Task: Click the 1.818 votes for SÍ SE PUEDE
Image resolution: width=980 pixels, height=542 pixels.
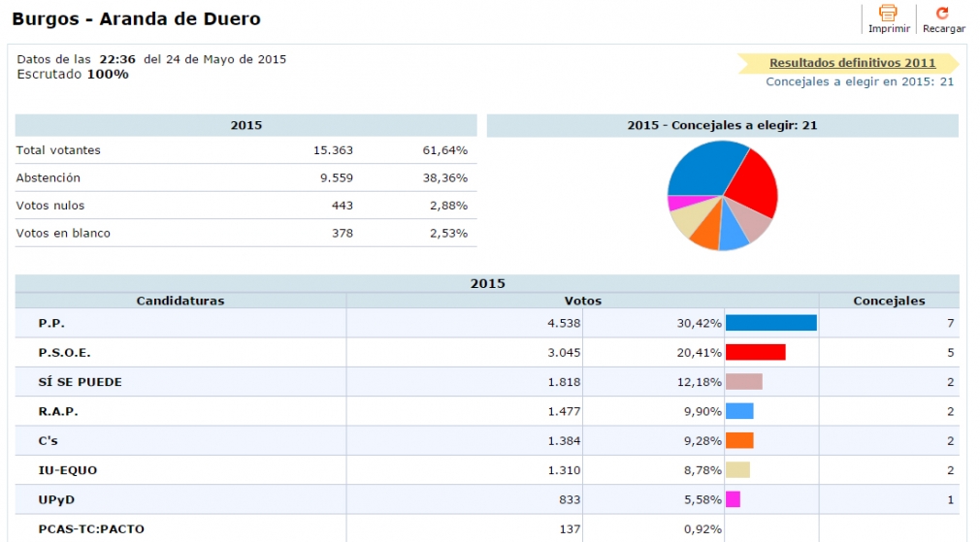Action: tap(564, 382)
